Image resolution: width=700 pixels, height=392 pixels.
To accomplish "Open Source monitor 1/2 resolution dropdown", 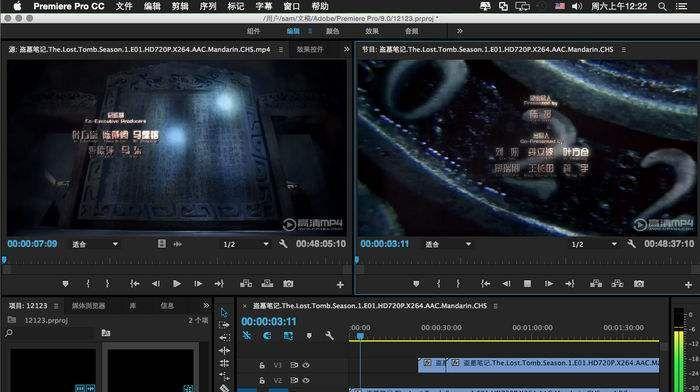I will coord(246,244).
